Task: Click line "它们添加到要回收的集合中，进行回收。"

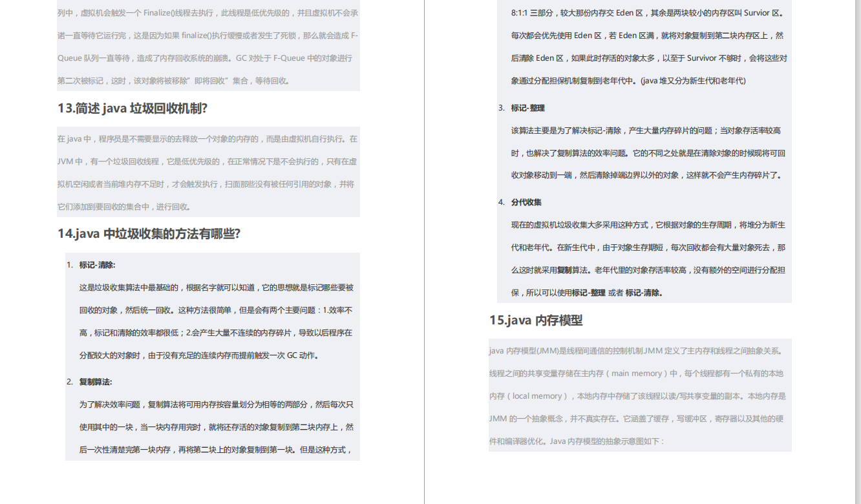Action: [124, 207]
